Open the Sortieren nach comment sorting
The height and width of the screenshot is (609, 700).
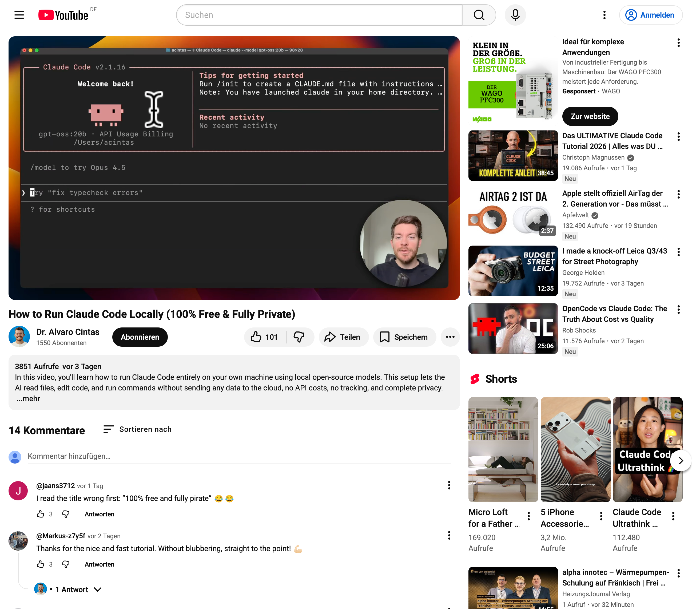click(x=137, y=429)
